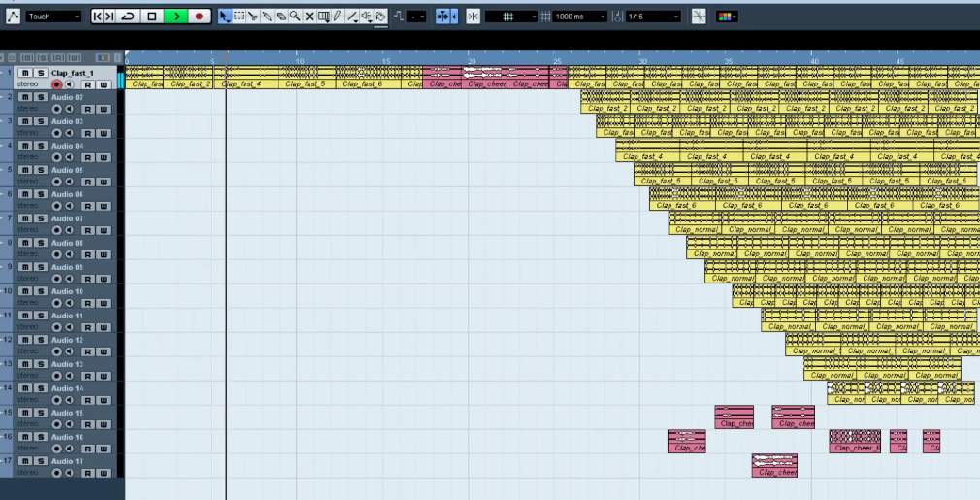980x500 pixels.
Task: Activate the Zoom magnifier tool
Action: click(x=295, y=17)
